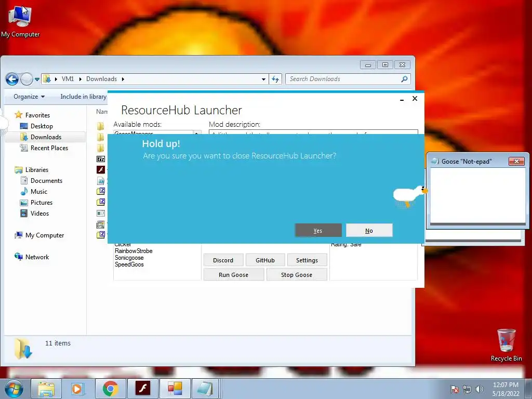Click the Goose "Not-epad" title icon

pyautogui.click(x=435, y=161)
